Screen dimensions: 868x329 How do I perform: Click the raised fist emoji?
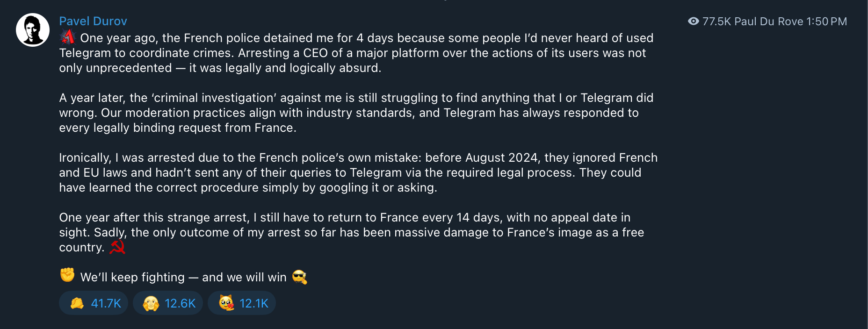tap(67, 276)
